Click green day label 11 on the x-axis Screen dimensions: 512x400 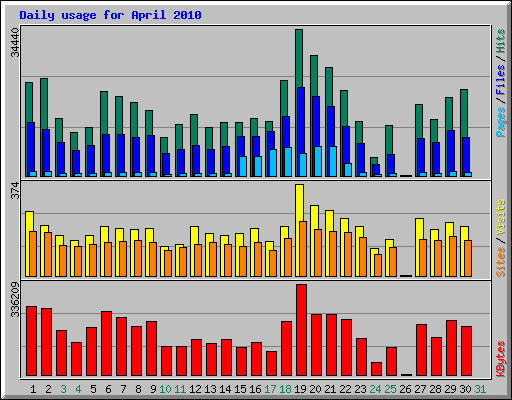[x=180, y=389]
